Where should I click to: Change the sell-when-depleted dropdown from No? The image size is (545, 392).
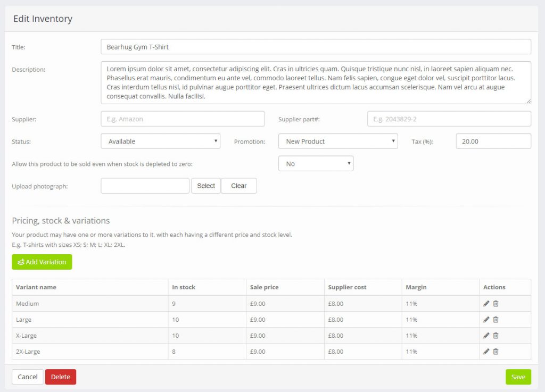coord(316,164)
